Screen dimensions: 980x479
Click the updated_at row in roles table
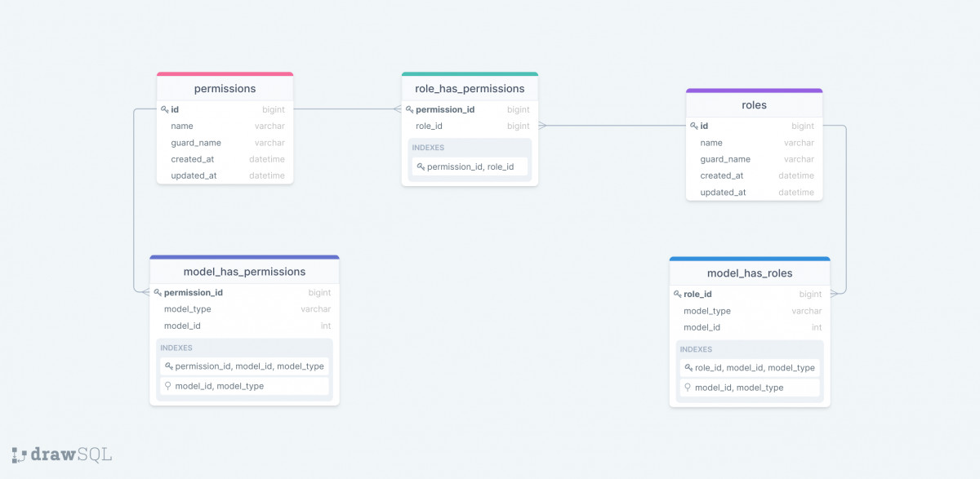click(723, 193)
